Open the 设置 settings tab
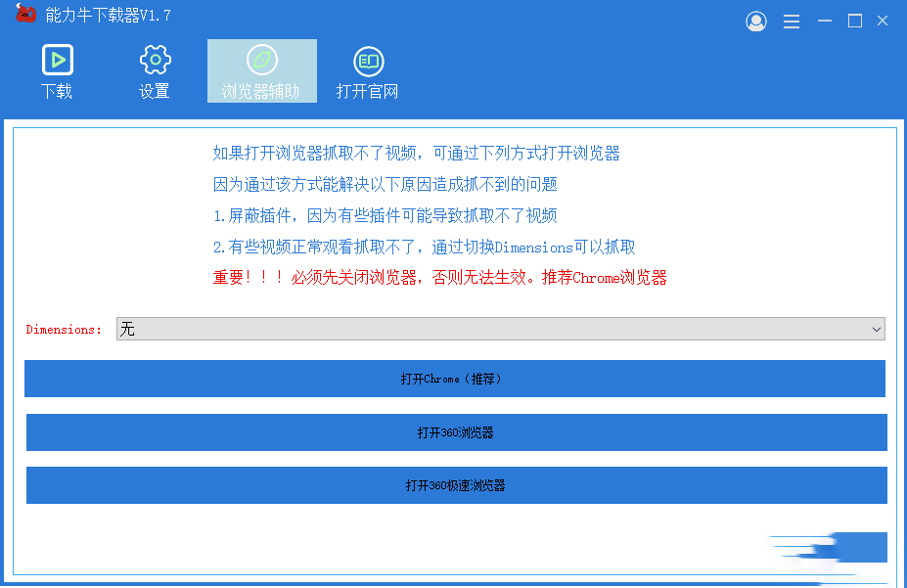Viewport: 907px width, 588px height. coord(155,71)
